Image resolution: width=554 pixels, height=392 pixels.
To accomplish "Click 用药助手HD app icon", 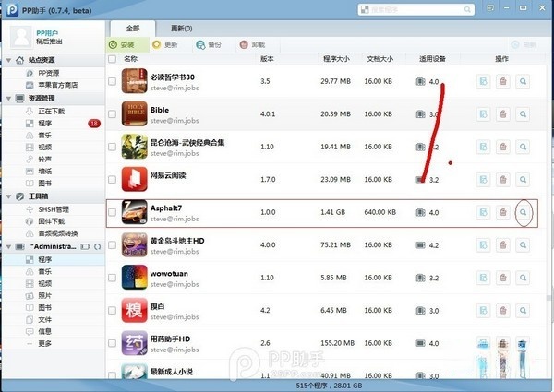I will point(134,343).
